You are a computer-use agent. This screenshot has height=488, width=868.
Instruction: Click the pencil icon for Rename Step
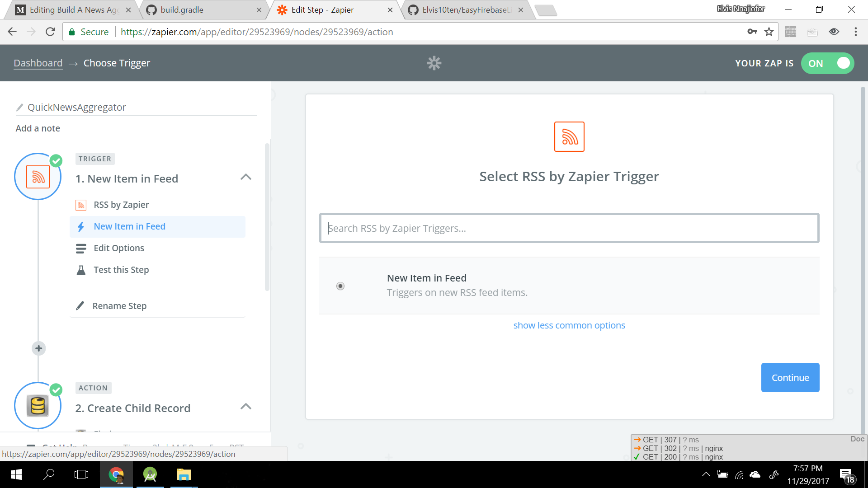coord(80,306)
